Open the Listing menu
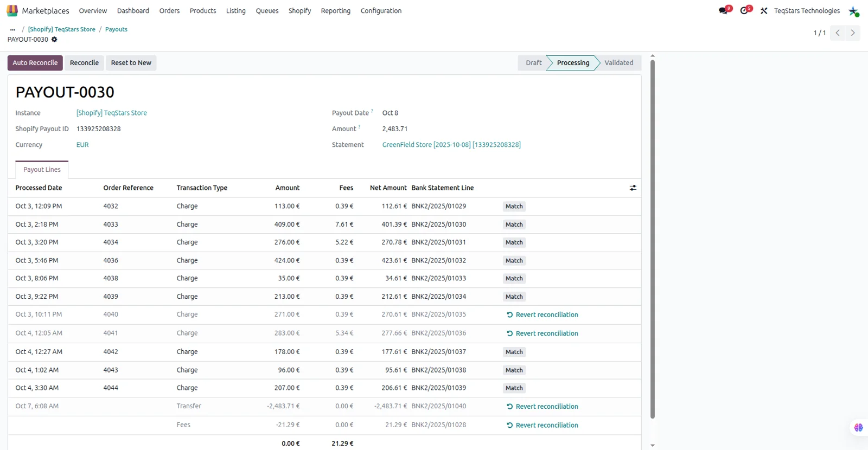The image size is (868, 450). [235, 11]
